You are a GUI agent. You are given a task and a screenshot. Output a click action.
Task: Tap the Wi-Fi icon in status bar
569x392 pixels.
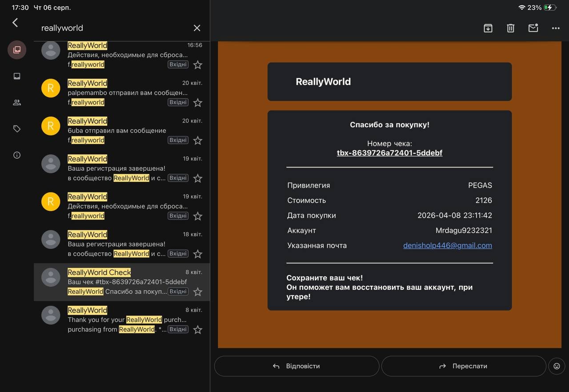522,8
